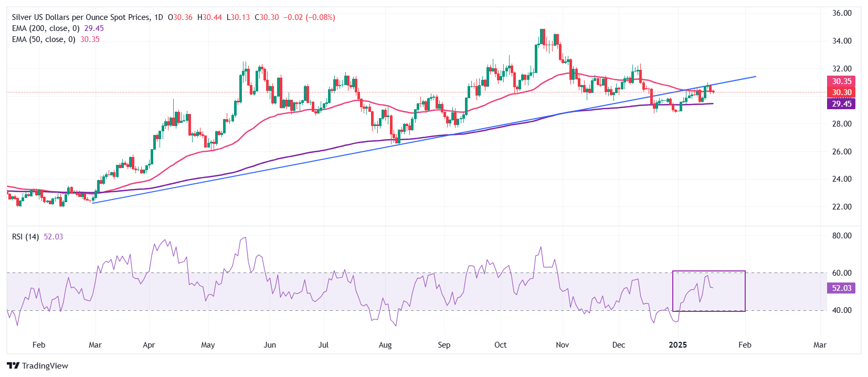
Task: Click the 80.00 RSI axis label
Action: (x=842, y=236)
